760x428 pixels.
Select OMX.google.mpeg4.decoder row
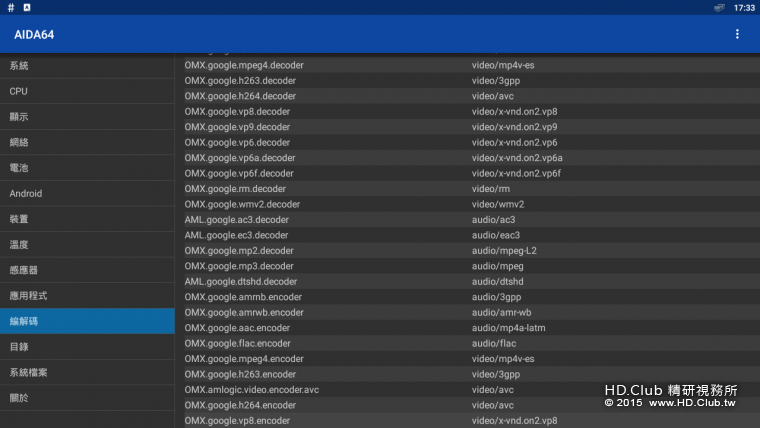tap(472, 65)
